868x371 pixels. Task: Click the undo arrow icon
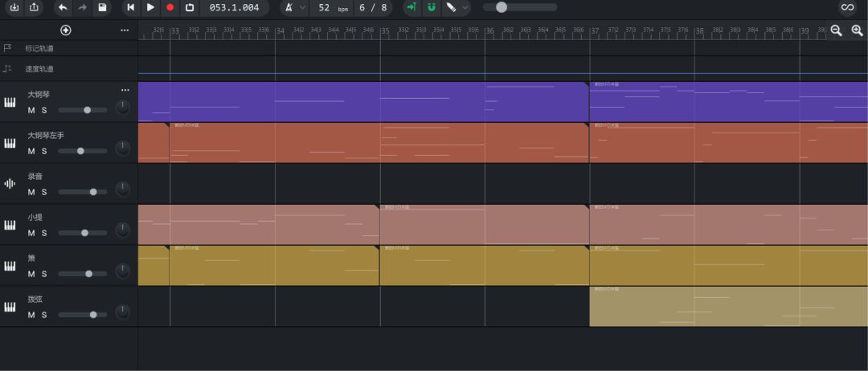pos(63,7)
